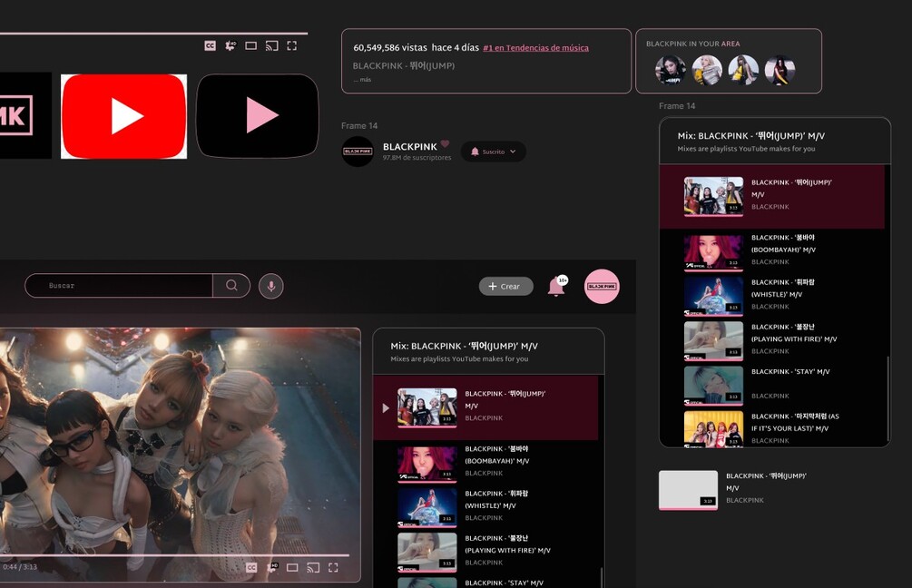The width and height of the screenshot is (912, 588).
Task: Open HD settings gear above the YouTube logos
Action: tap(230, 45)
